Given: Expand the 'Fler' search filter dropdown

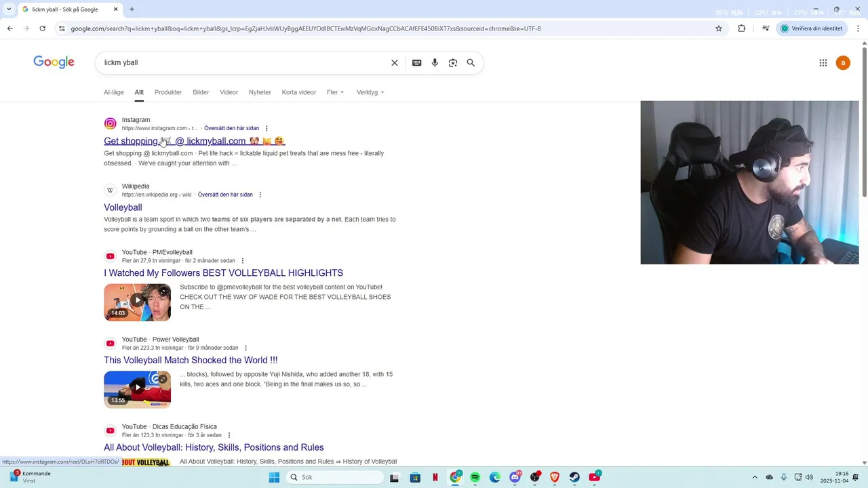Looking at the screenshot, I should (335, 92).
